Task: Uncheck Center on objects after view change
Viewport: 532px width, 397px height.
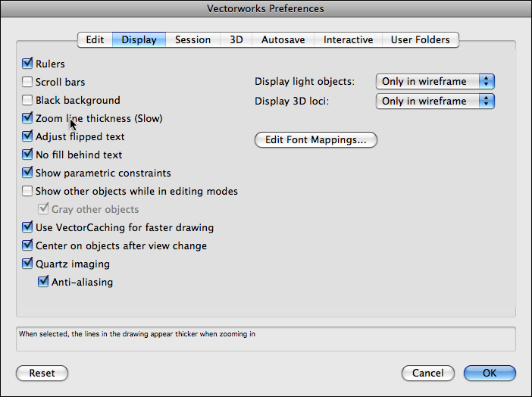Action: click(28, 246)
